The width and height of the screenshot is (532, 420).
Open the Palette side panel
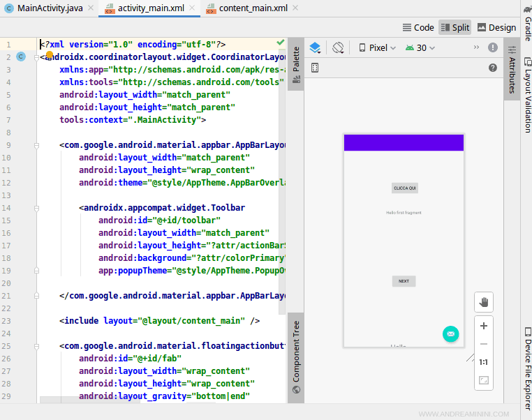[x=296, y=64]
